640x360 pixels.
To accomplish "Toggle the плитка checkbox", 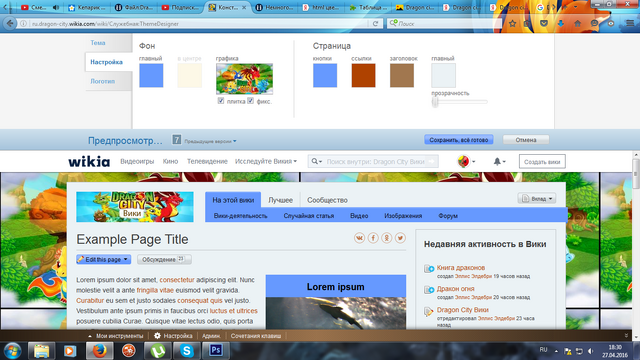I will [x=221, y=101].
